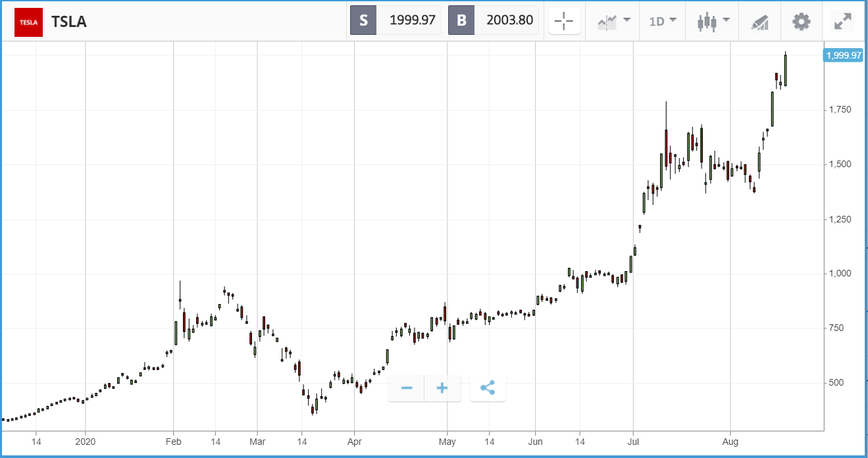868x458 pixels.
Task: Click the Buy button at 2003.80
Action: click(x=493, y=20)
